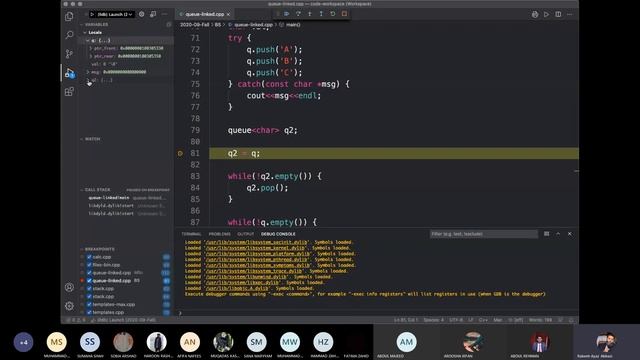
Task: Clear the debug console output
Action: coord(547,234)
